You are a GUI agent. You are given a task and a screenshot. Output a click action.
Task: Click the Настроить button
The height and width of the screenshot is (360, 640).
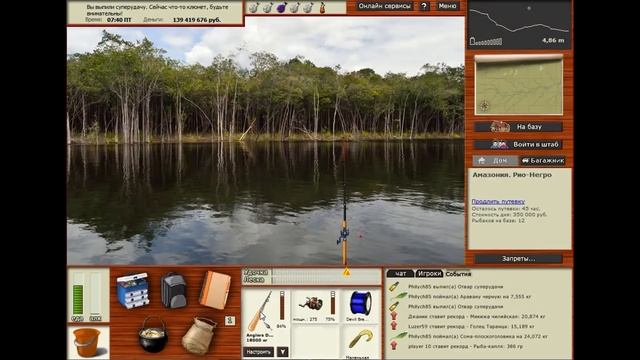pos(258,351)
